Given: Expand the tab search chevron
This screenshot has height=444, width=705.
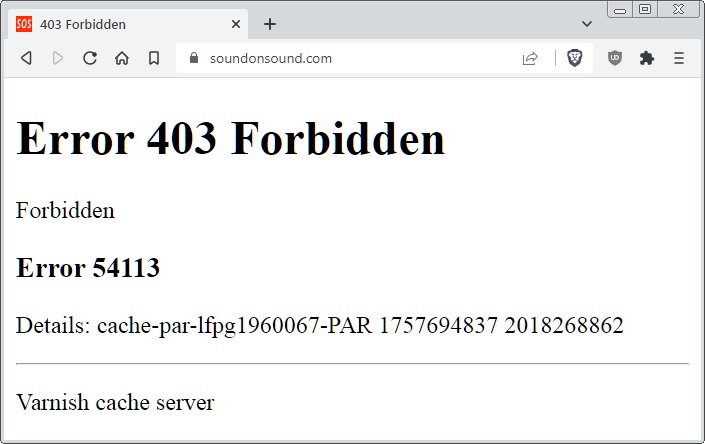Looking at the screenshot, I should [587, 24].
